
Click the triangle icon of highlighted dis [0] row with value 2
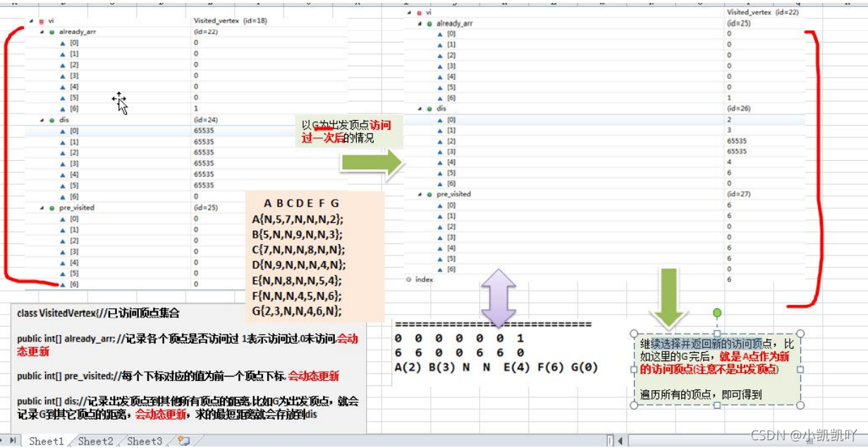[441, 120]
